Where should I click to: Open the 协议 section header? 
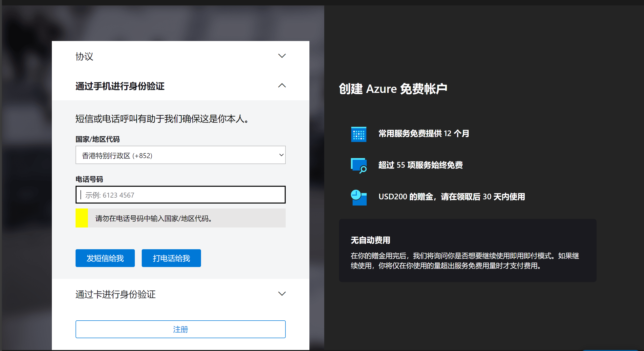pos(181,56)
